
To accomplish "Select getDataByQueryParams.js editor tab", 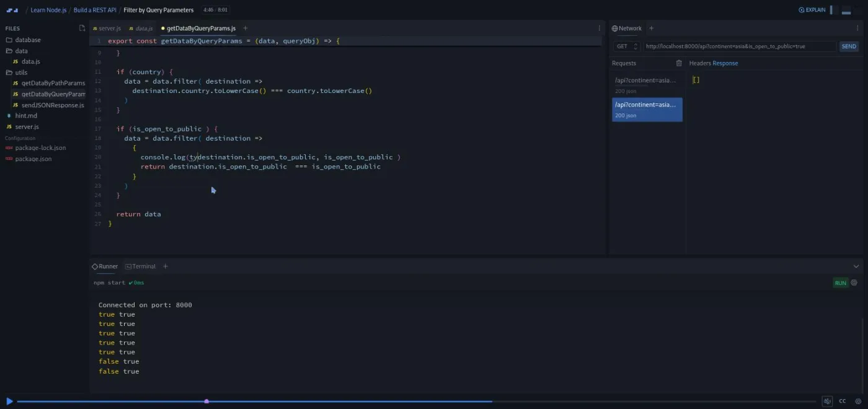I will pyautogui.click(x=198, y=29).
